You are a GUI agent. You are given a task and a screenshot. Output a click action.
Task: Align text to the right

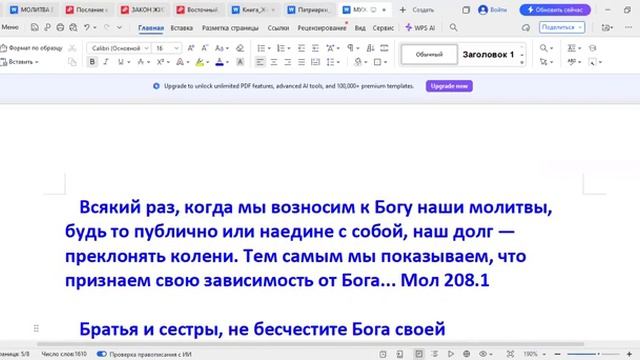tap(288, 62)
